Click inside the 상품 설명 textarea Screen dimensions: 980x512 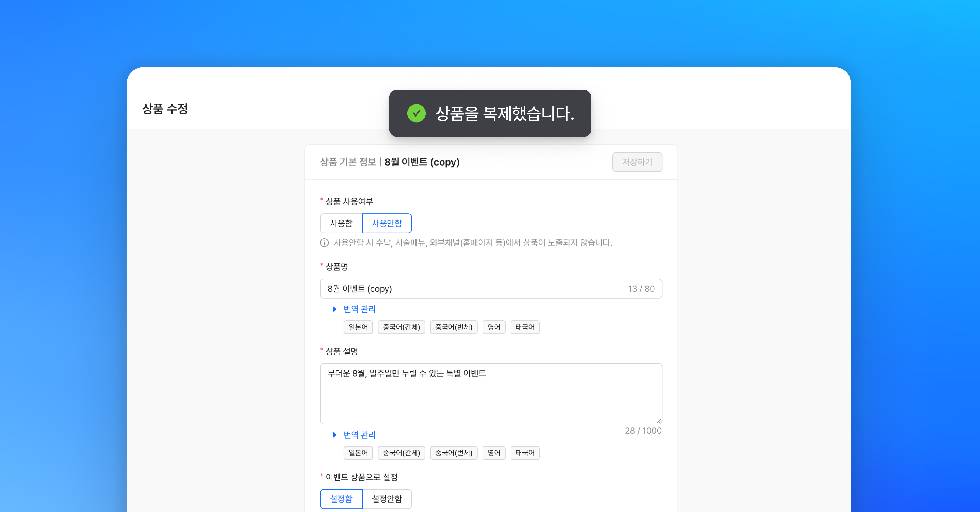(491, 395)
